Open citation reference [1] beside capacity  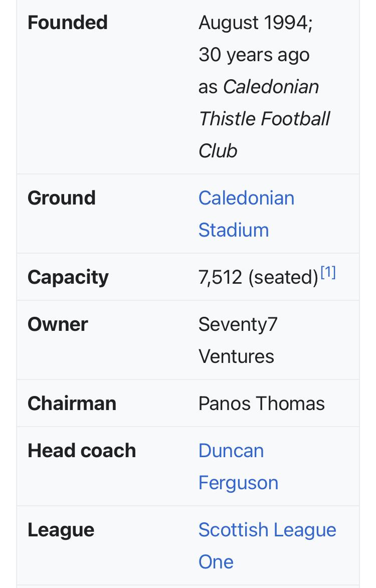(x=328, y=272)
